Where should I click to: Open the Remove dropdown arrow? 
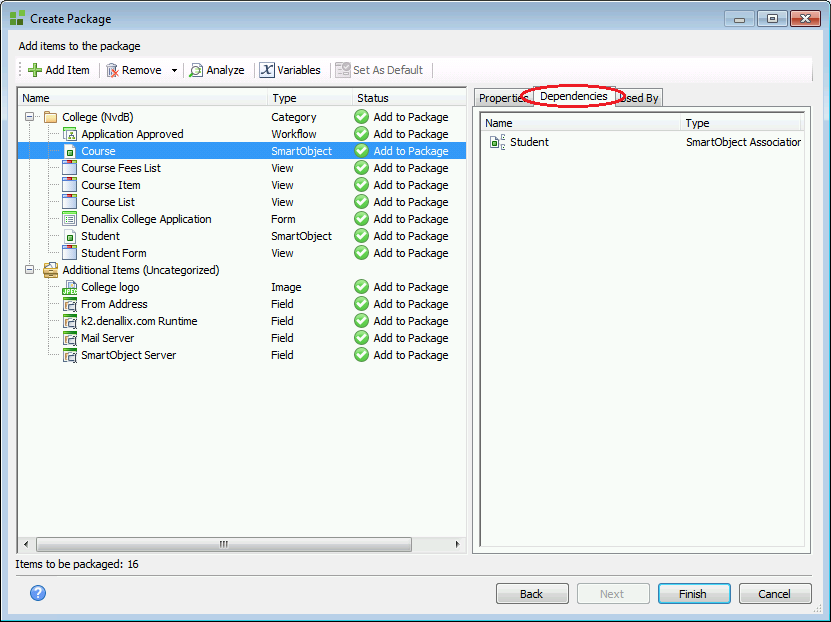pos(174,70)
